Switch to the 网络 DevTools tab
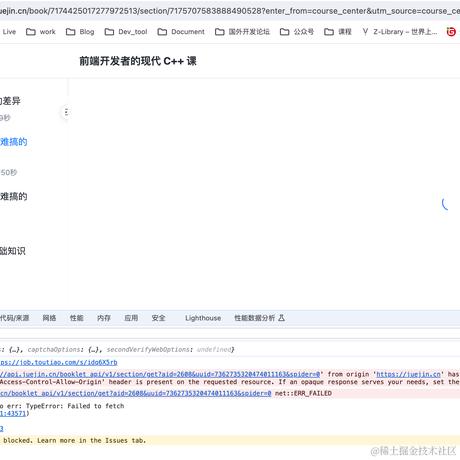The width and height of the screenshot is (460, 460). (49, 318)
